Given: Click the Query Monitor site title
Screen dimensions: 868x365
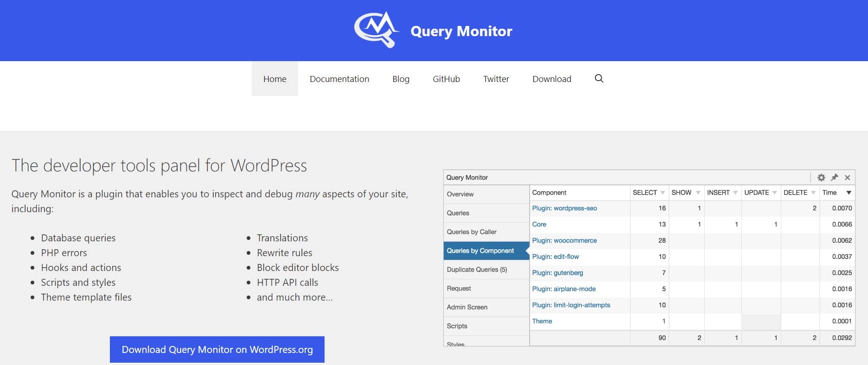Looking at the screenshot, I should tap(461, 31).
